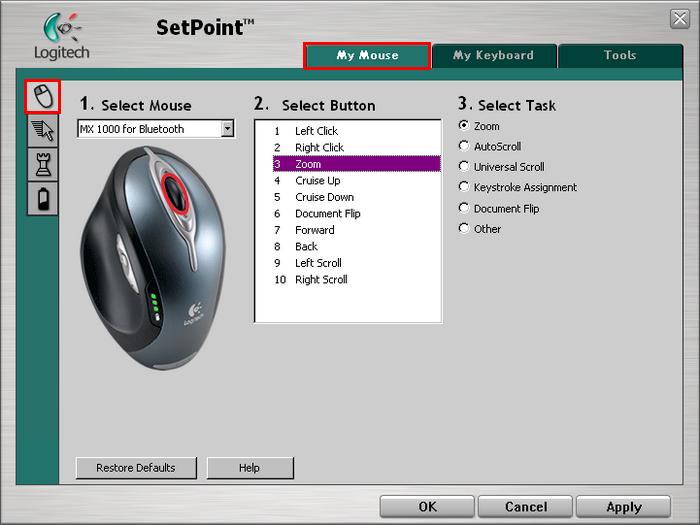Open the Tools tab
700x525 pixels.
click(620, 56)
